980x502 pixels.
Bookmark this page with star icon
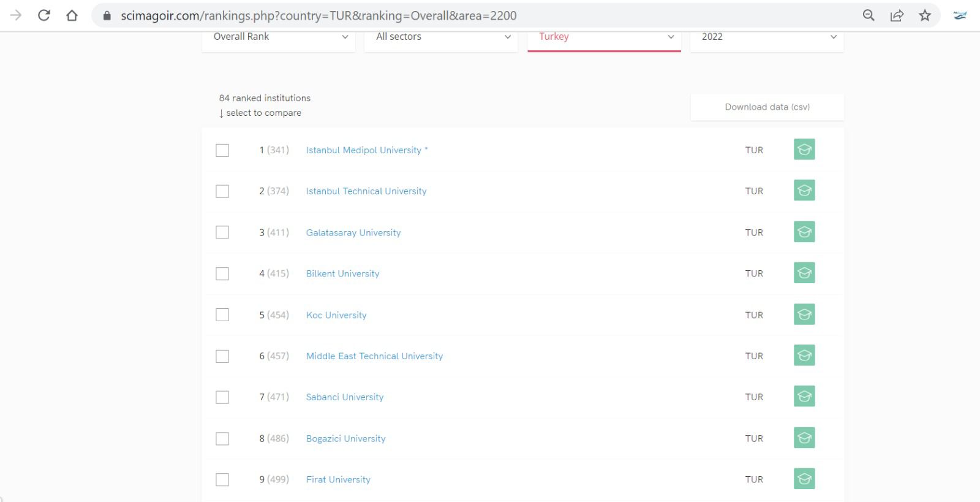[925, 15]
